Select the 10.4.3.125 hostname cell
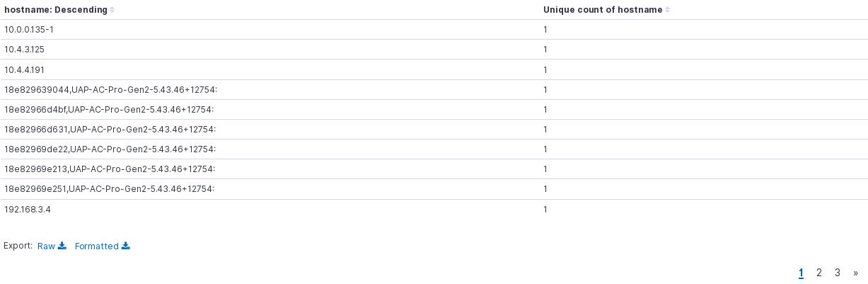The image size is (868, 284). tap(25, 50)
